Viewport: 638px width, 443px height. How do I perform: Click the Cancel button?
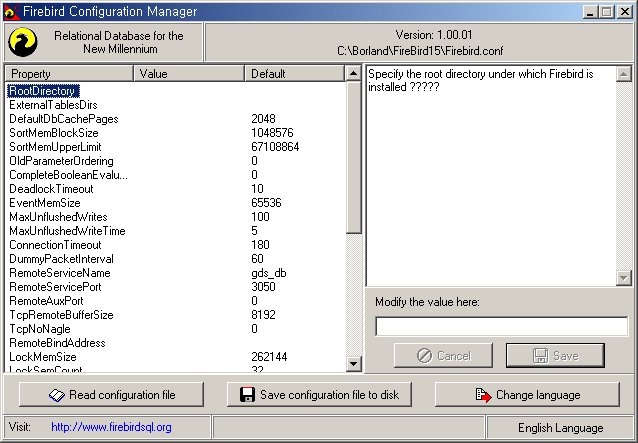coord(443,356)
